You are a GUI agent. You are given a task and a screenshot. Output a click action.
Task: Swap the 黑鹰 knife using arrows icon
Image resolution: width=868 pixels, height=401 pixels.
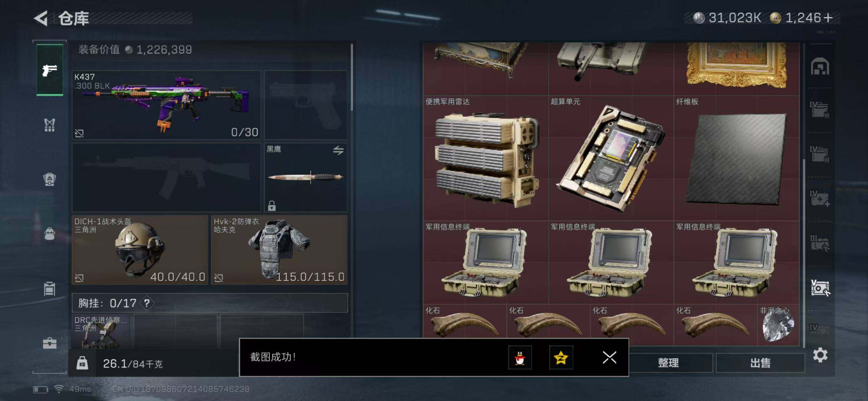click(x=338, y=150)
